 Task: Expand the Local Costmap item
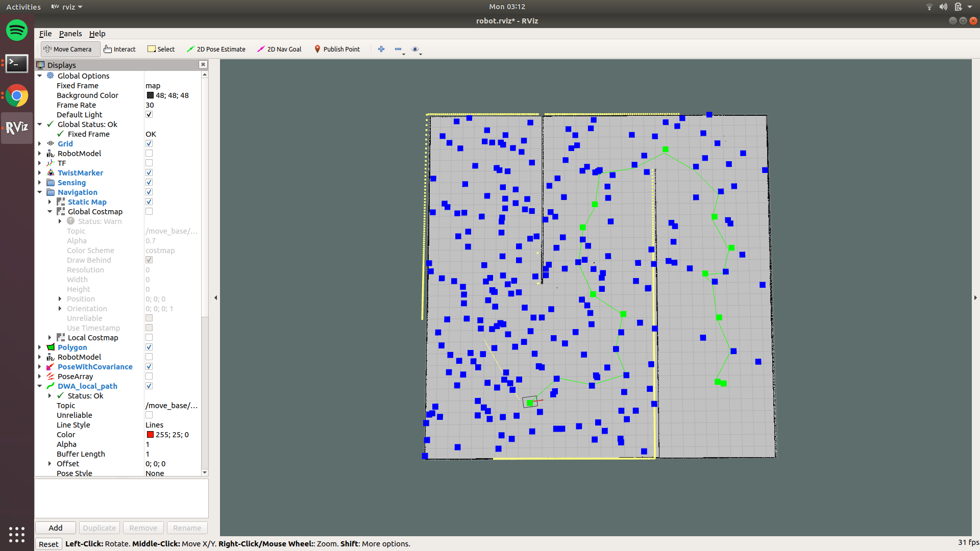(x=50, y=338)
